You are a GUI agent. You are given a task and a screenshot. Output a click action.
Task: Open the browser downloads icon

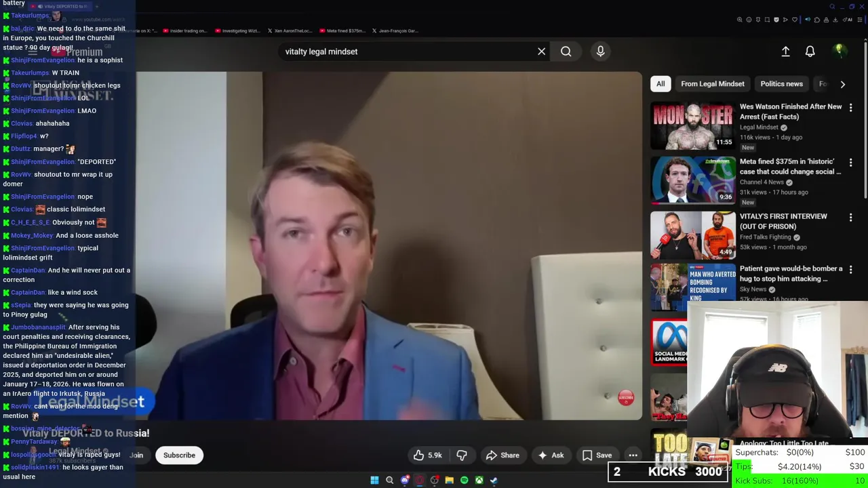[835, 20]
